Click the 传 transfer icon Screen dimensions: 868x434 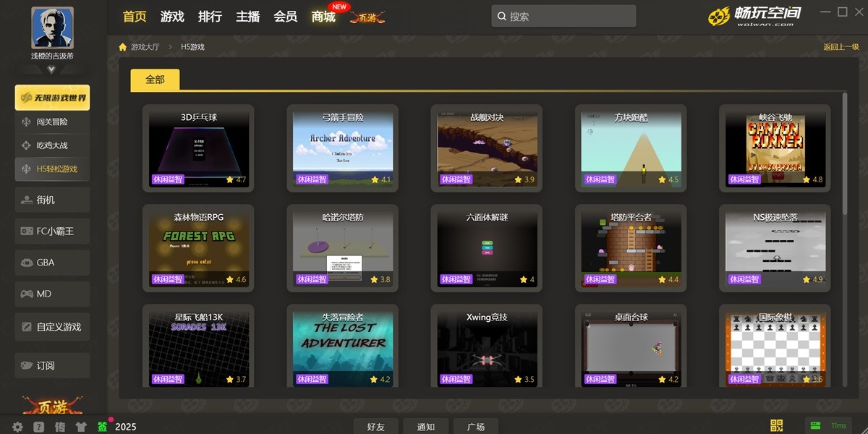60,427
